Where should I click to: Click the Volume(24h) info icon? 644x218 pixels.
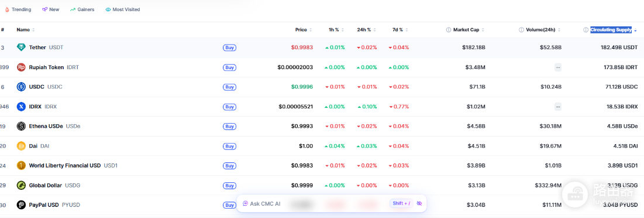click(x=521, y=30)
